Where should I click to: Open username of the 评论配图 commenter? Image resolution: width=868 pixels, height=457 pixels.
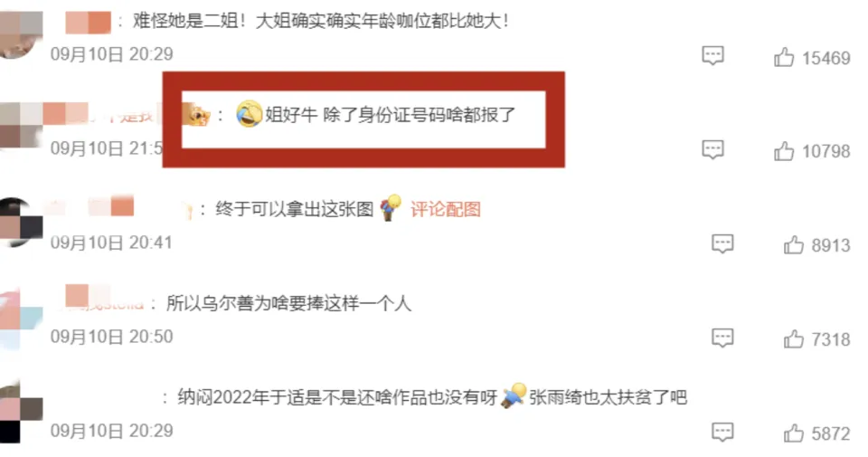click(118, 208)
